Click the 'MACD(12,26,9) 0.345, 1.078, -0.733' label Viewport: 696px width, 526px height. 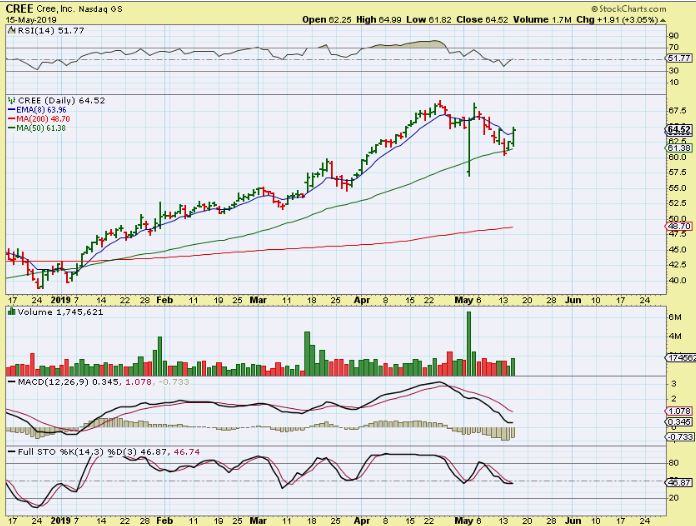(x=103, y=382)
